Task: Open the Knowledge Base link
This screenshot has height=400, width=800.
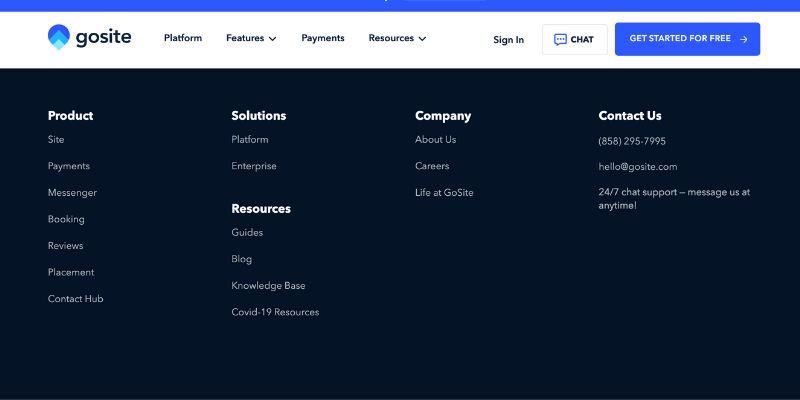Action: pyautogui.click(x=268, y=286)
